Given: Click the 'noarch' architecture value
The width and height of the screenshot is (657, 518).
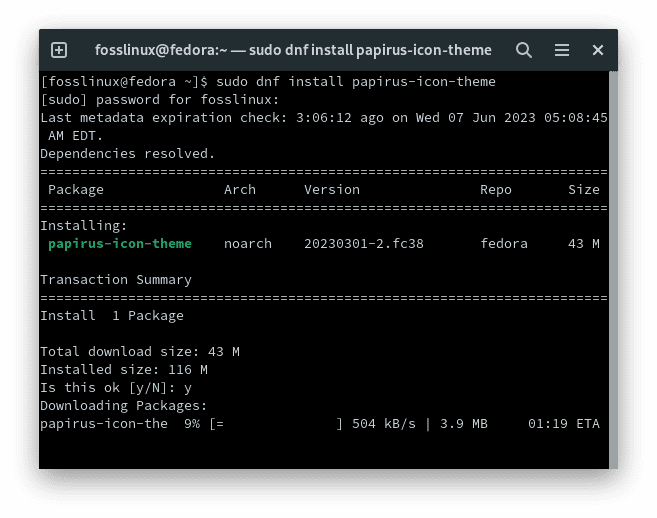Looking at the screenshot, I should (248, 244).
